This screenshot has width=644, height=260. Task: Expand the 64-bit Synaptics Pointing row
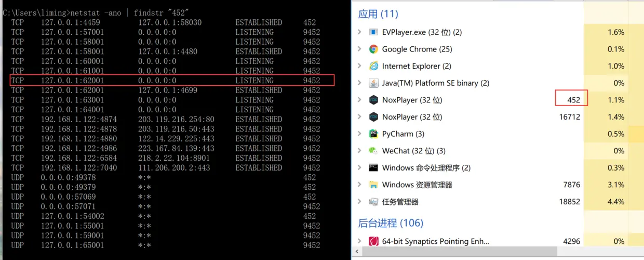359,241
